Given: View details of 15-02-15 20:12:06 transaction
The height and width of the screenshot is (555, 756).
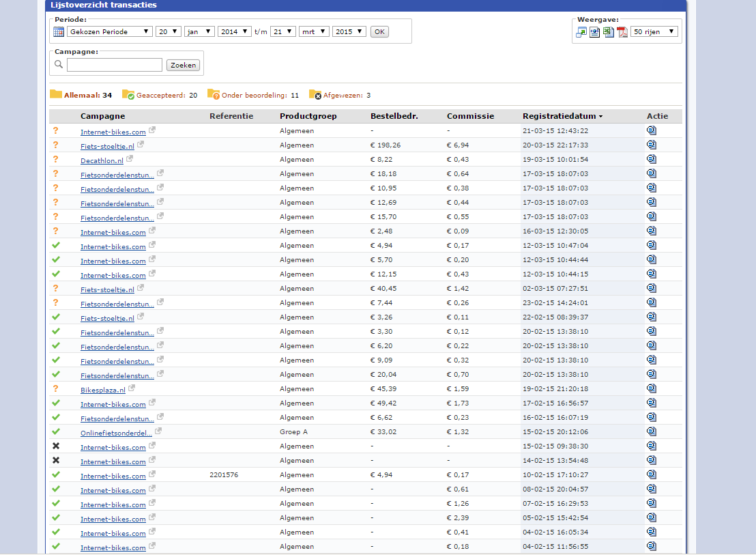Looking at the screenshot, I should click(652, 431).
